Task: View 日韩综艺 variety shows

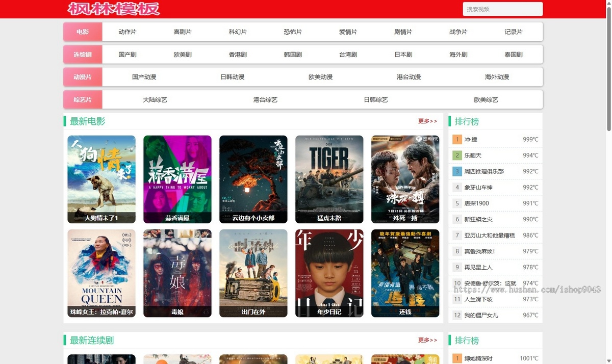Action: click(x=376, y=99)
